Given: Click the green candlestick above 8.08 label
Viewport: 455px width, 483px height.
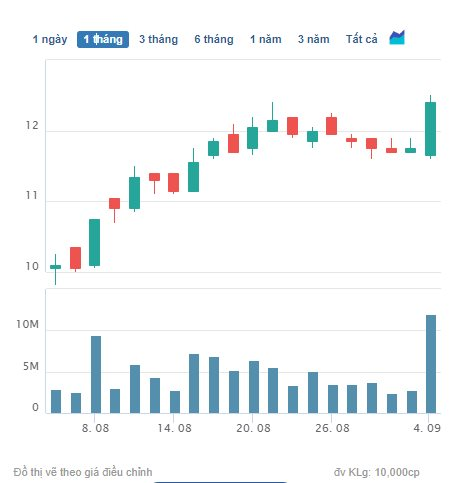Looking at the screenshot, I should pos(94,242).
